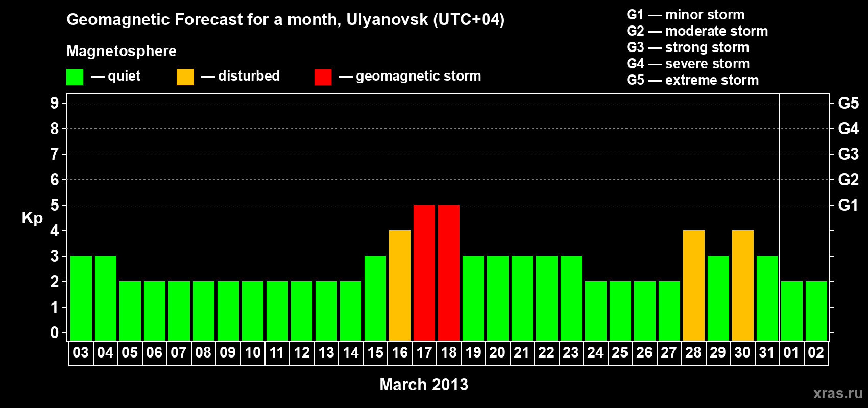Click the 'March 2013' caption

point(424,385)
